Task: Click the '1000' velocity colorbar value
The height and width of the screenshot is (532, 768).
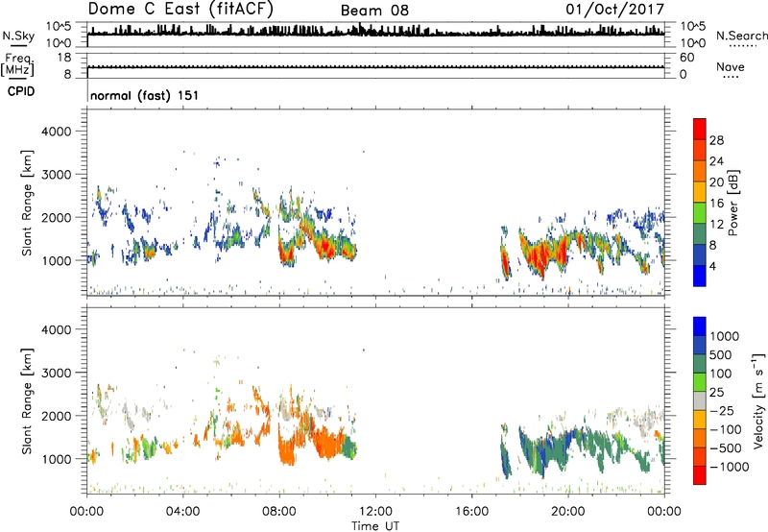Action: tap(725, 336)
